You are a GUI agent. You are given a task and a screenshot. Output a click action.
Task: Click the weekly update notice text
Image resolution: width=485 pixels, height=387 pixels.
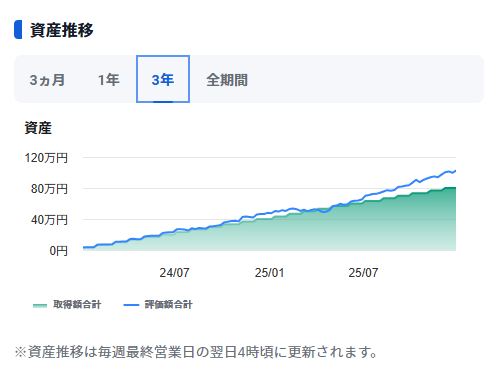[196, 352]
